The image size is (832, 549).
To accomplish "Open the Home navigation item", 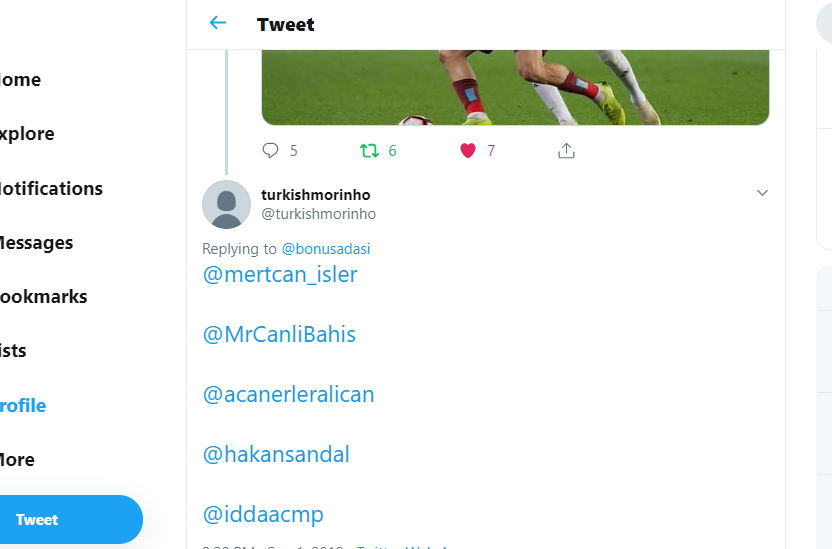I will (20, 80).
